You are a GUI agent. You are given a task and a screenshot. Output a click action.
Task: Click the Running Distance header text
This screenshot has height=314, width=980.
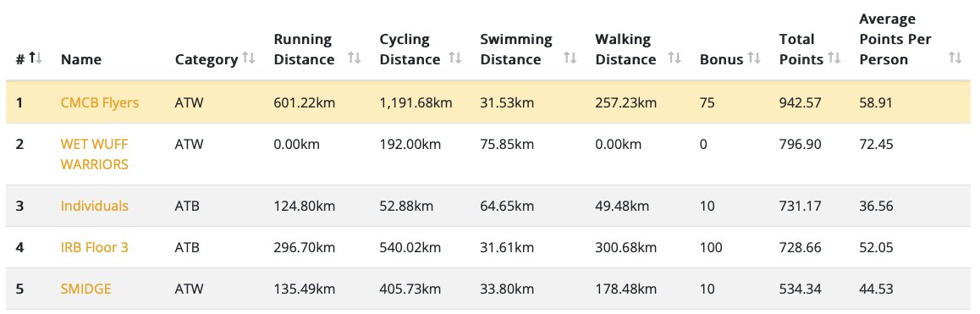305,49
